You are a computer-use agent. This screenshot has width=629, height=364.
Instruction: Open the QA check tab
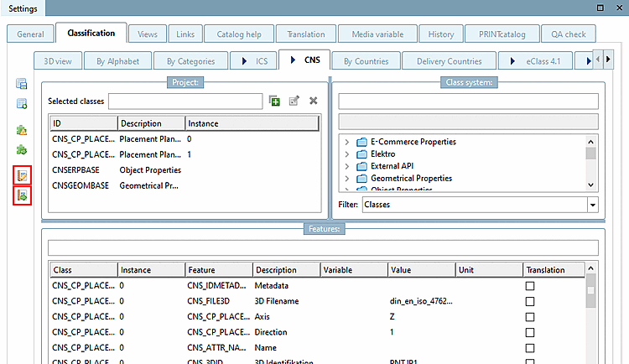[x=569, y=34]
